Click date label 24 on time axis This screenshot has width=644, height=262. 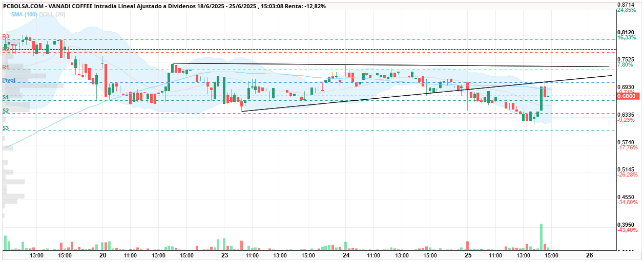(x=346, y=255)
